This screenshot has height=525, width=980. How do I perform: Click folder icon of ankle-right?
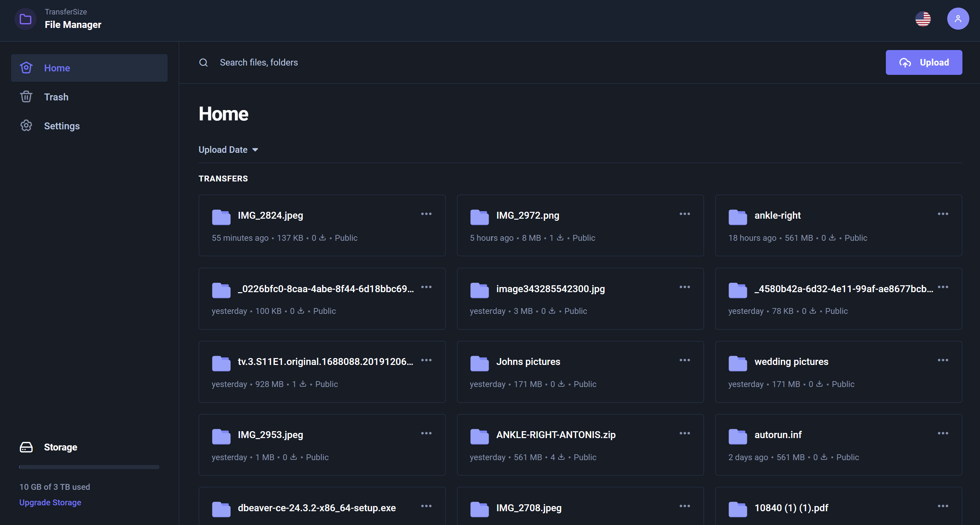[x=738, y=217]
